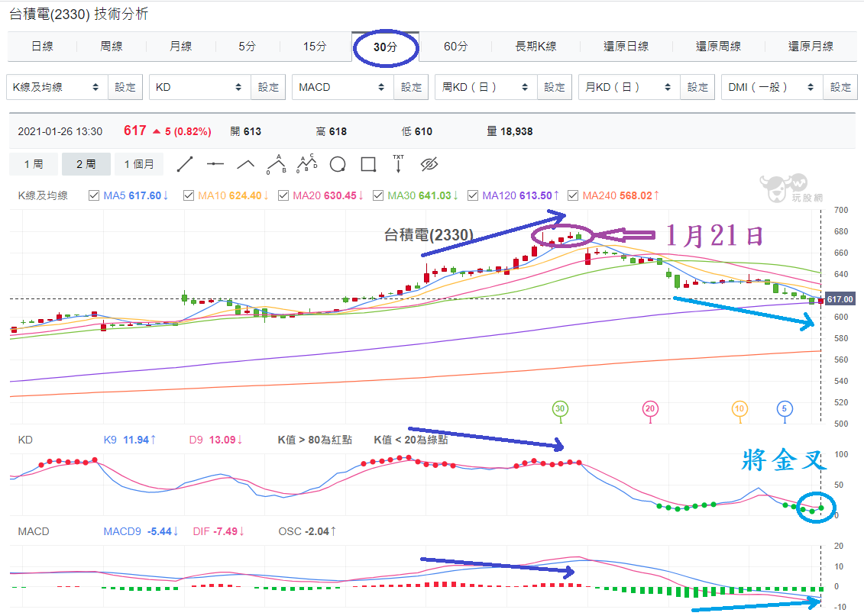Uncheck the MA5 moving average checkbox
The image size is (864, 616).
pos(94,195)
